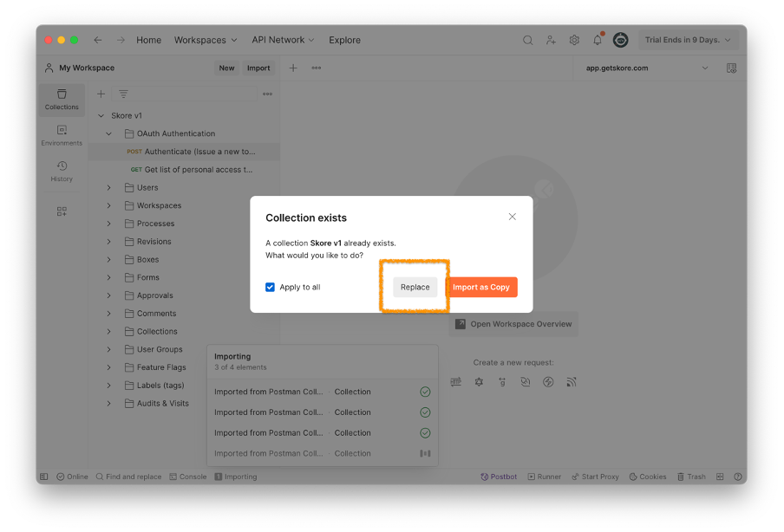
Task: Select POST Authenticate request
Action: click(x=184, y=152)
